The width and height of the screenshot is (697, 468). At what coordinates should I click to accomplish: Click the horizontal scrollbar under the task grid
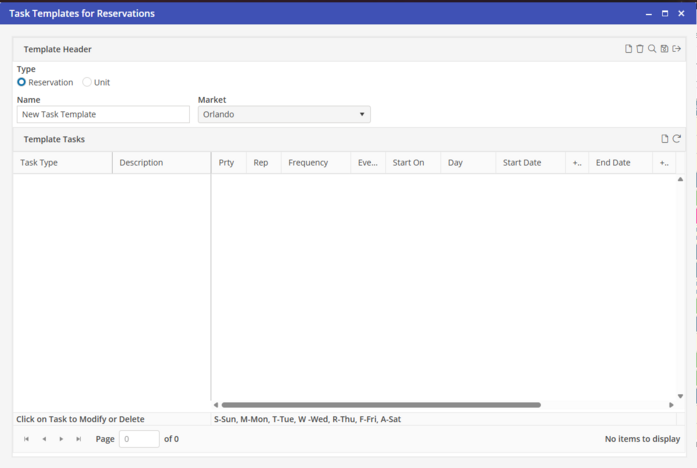380,405
